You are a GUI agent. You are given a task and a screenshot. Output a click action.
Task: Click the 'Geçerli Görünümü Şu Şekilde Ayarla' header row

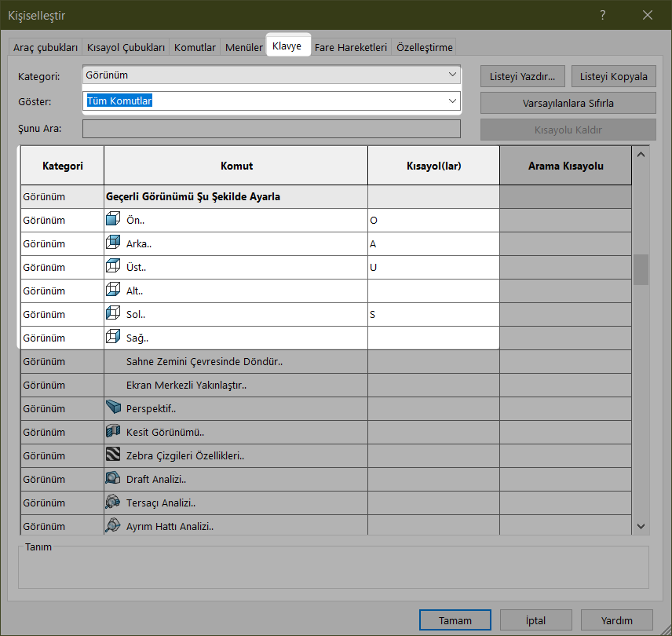tap(326, 197)
